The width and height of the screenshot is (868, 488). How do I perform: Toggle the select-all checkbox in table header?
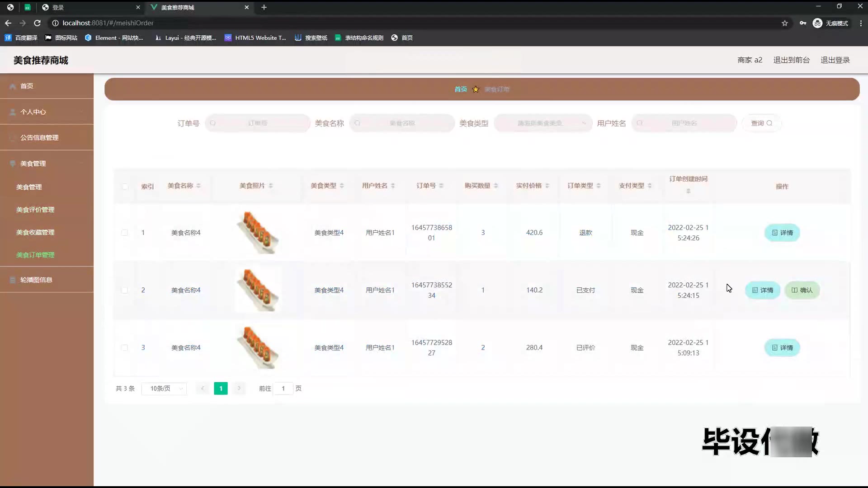coord(125,187)
